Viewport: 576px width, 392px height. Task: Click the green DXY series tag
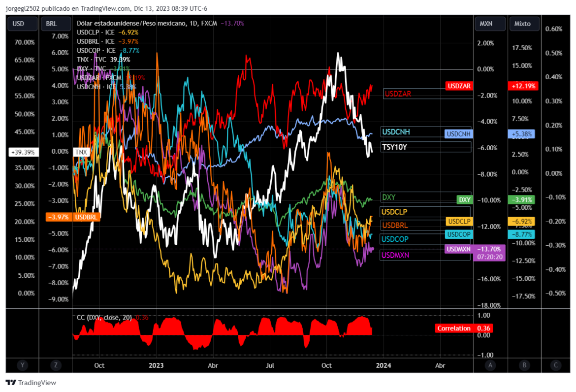pos(464,200)
